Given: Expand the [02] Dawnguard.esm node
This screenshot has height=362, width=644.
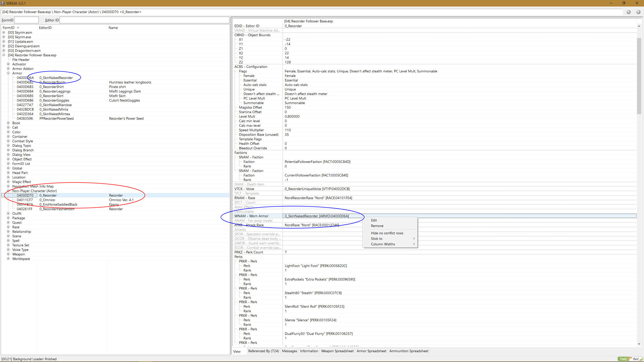Looking at the screenshot, I should point(4,46).
